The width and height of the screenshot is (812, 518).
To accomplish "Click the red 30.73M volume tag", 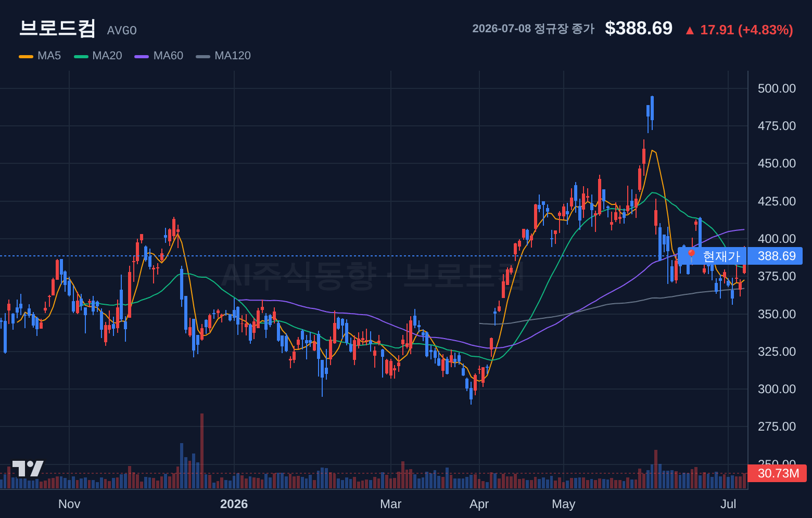I will (777, 473).
